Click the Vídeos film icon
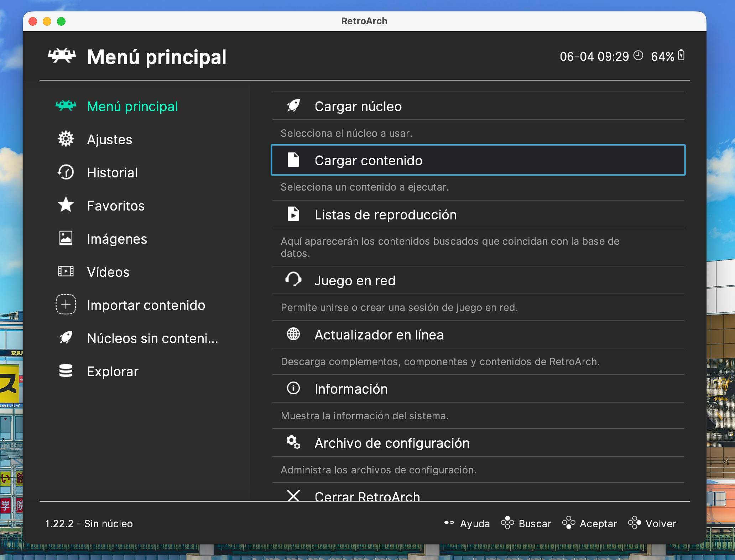 pos(66,271)
